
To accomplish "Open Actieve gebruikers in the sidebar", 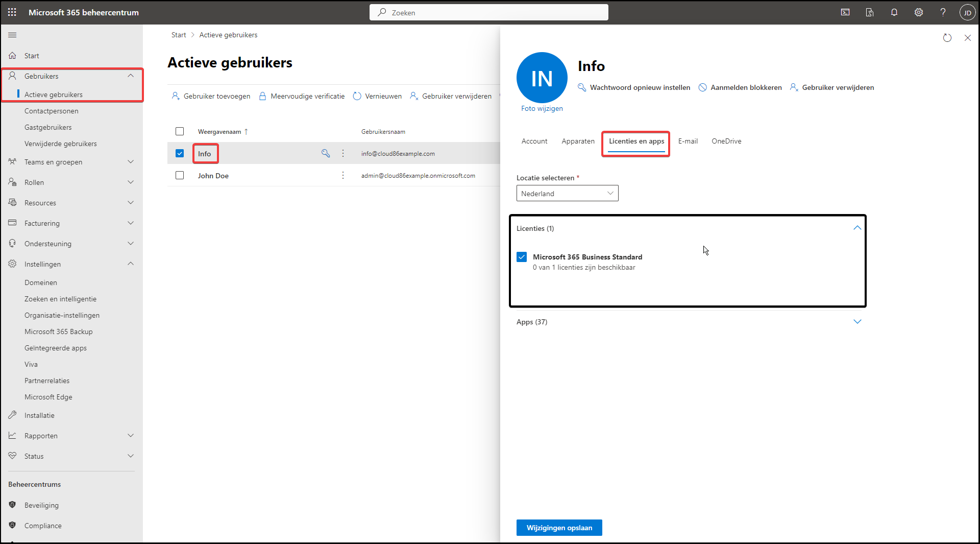I will click(x=54, y=94).
